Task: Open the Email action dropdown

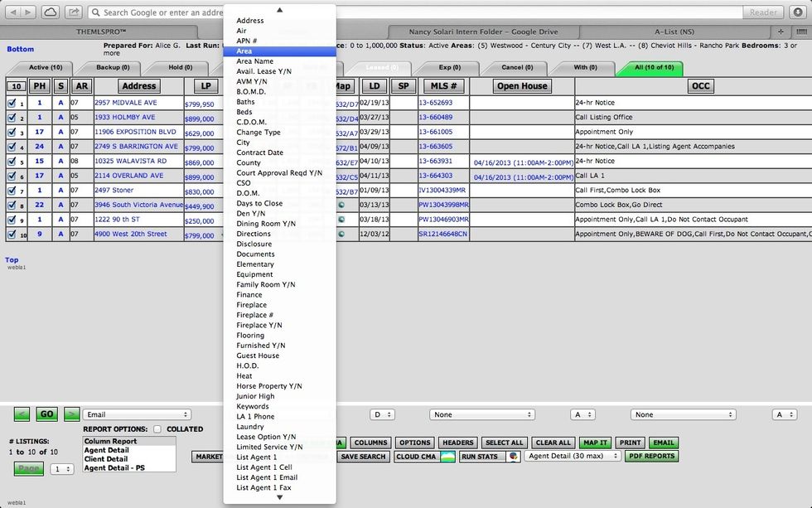Action: pos(137,414)
